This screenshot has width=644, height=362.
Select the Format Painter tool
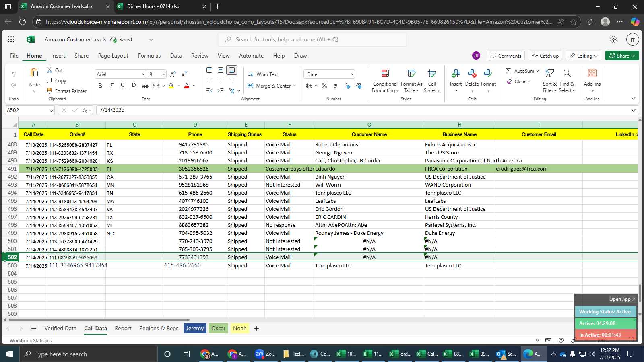(67, 91)
